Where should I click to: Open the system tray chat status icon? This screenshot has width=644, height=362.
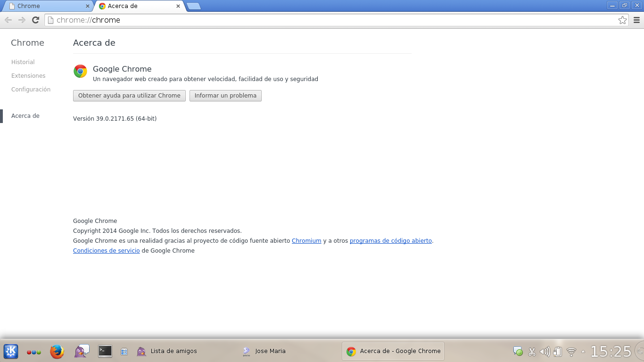[518, 352]
